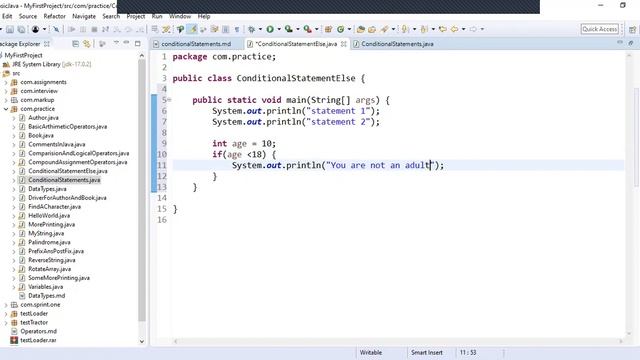This screenshot has height=360, width=640.
Task: Click the Suspend debug icon
Action: pos(83,29)
